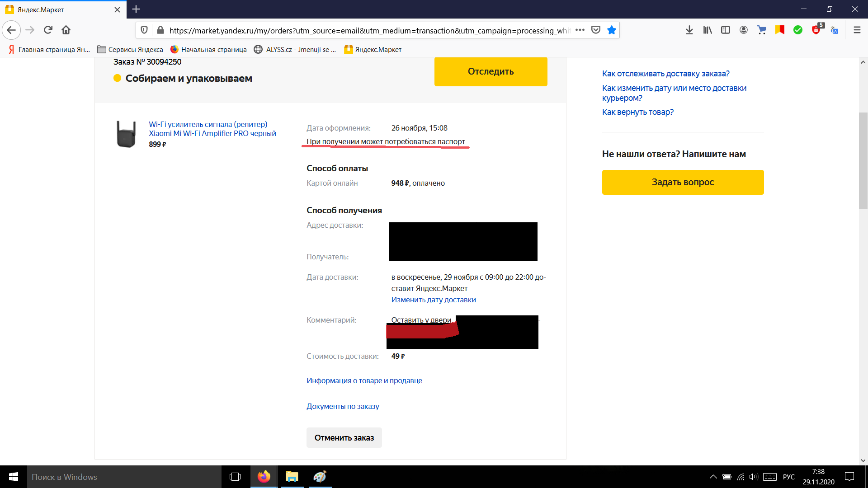Open the volume control in tray
The image size is (868, 488).
753,477
